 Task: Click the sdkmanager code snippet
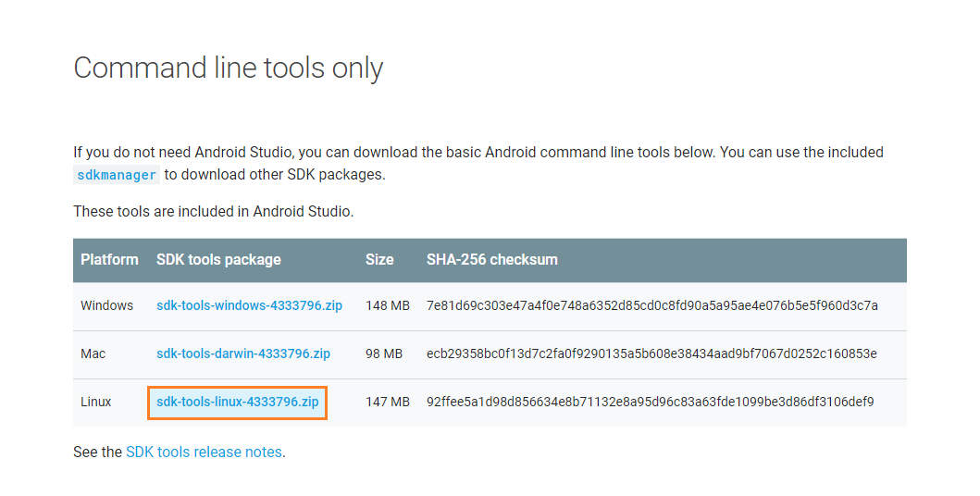click(117, 175)
